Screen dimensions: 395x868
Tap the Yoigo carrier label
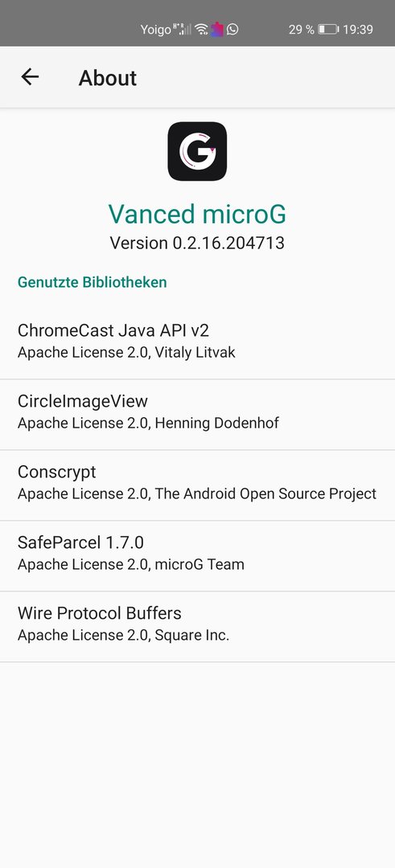(x=156, y=30)
